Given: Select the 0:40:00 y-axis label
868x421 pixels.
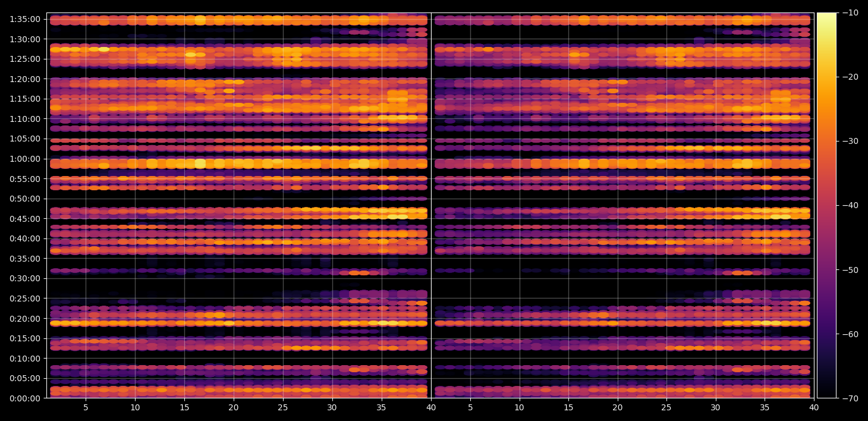Looking at the screenshot, I should pos(25,238).
